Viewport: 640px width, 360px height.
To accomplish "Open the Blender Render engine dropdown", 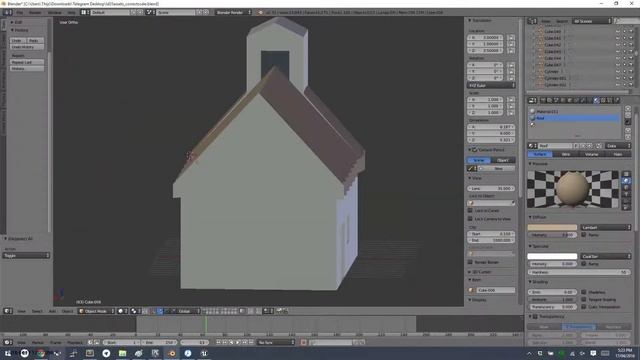I will (233, 12).
